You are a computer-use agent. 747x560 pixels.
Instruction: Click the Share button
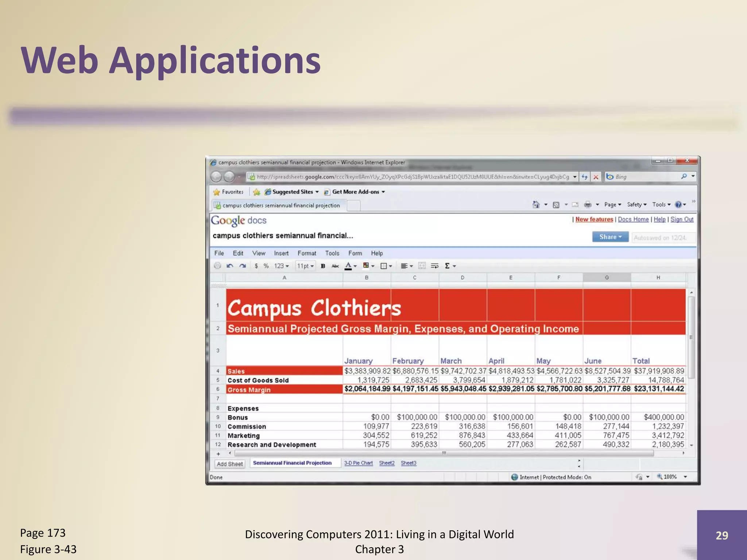coord(610,237)
